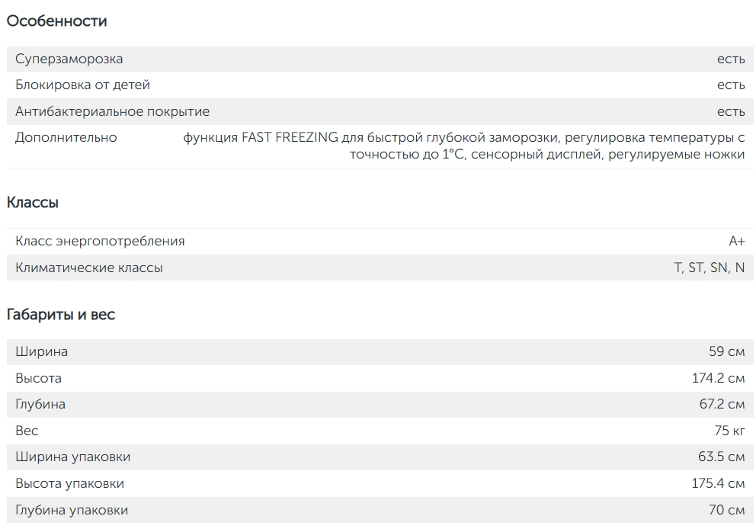This screenshot has height=532, width=756.
Task: Click the "Габариты и вес" heading
Action: coord(61,314)
